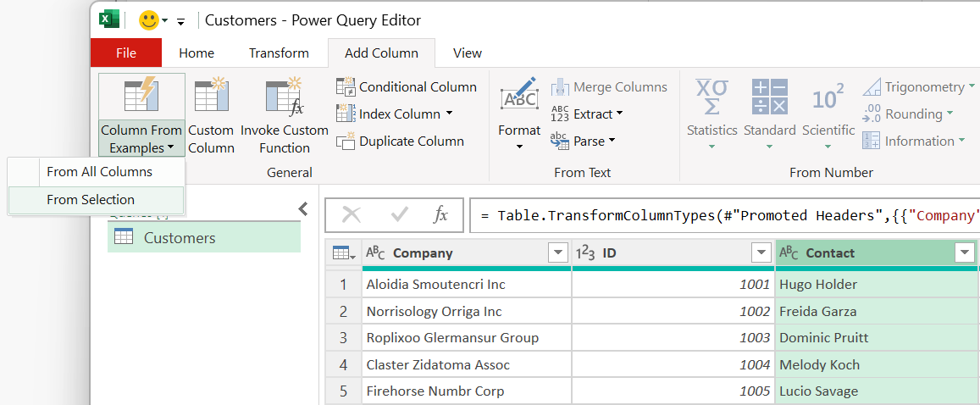Click Merge Columns
980x405 pixels.
[609, 87]
